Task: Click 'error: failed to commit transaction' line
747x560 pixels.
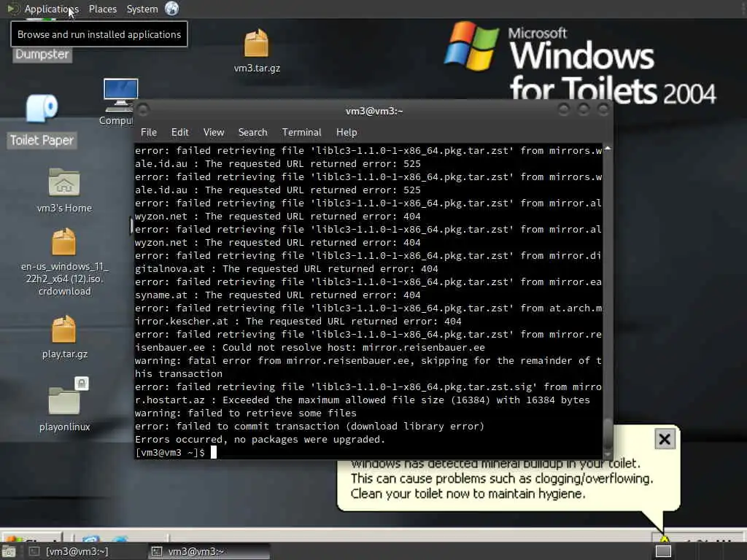Action: click(309, 426)
